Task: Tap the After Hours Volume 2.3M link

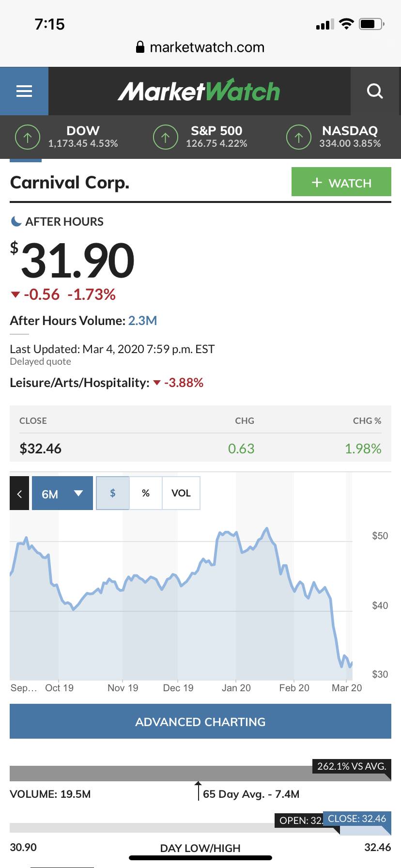Action: 142,321
